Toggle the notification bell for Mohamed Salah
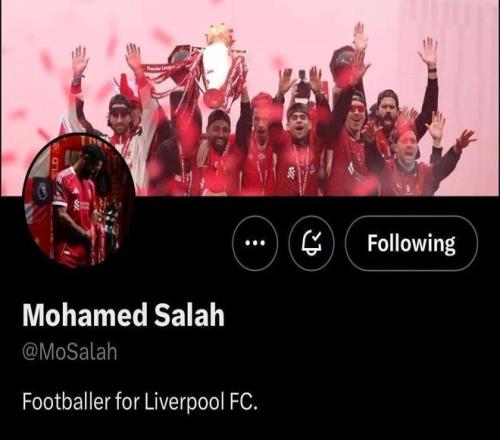This screenshot has width=500, height=440. 312,243
